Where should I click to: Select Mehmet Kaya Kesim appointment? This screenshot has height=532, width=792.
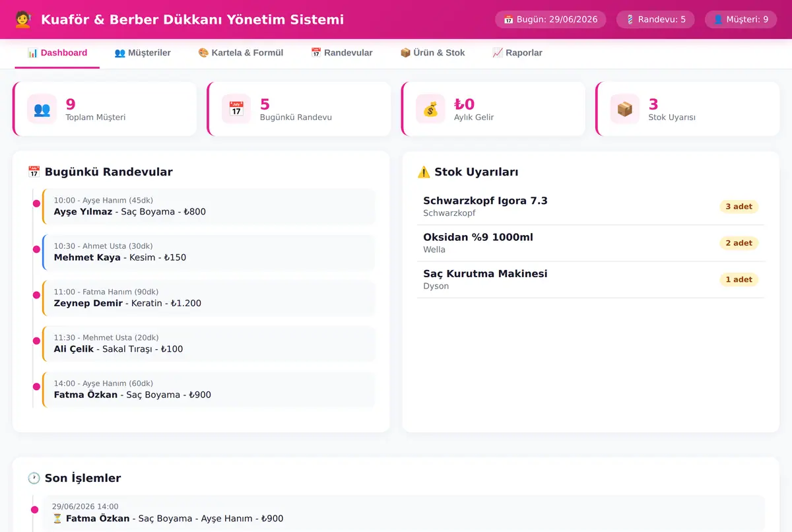click(x=209, y=252)
